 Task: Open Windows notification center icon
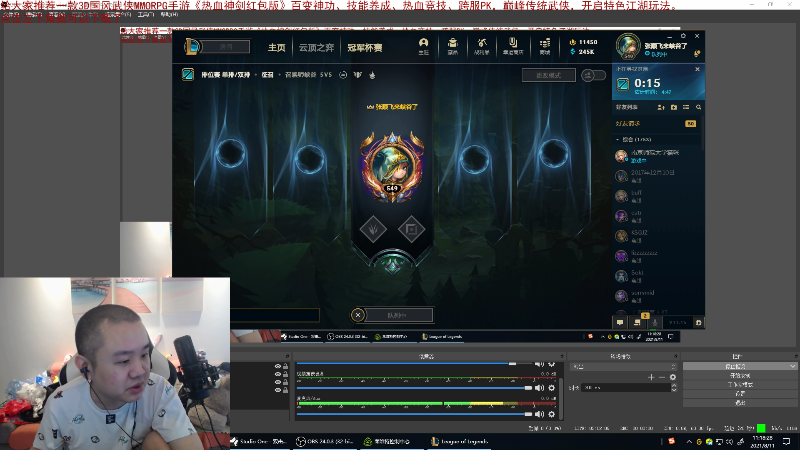coord(786,441)
